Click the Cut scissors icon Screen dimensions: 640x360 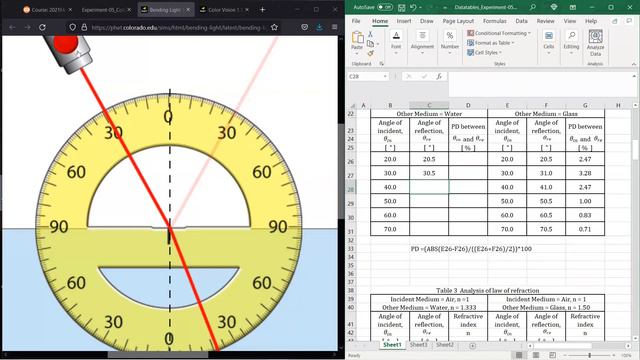click(370, 34)
